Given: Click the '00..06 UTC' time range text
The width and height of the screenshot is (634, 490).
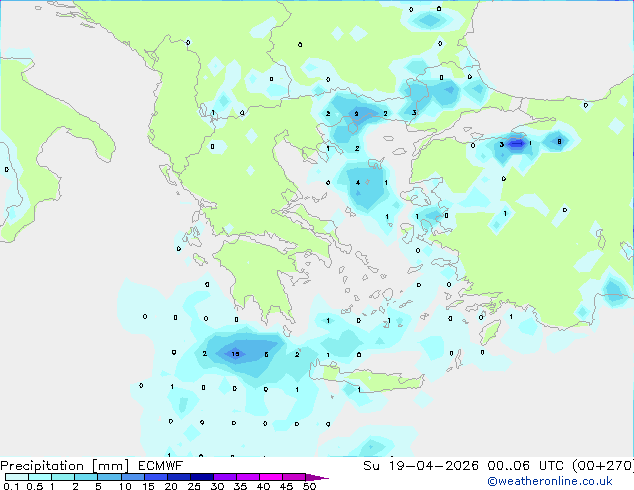Looking at the screenshot, I should coord(527,466).
